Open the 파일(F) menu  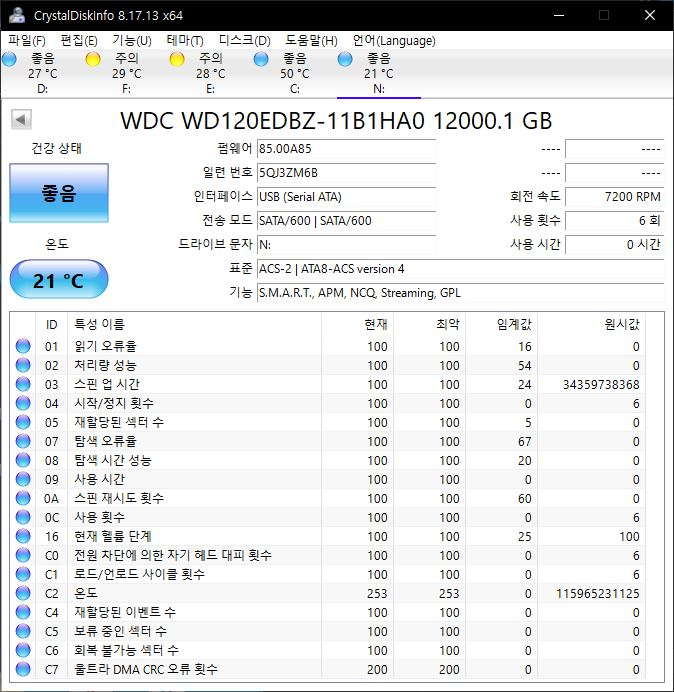(26, 41)
